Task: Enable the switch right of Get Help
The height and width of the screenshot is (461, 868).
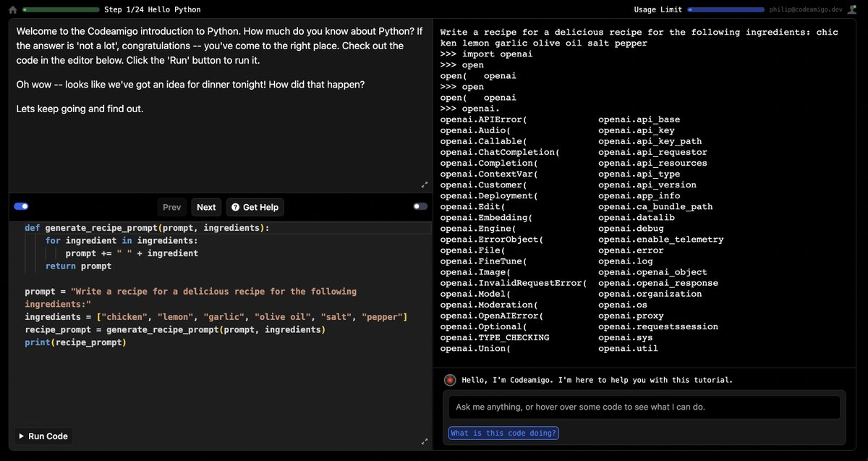Action: 419,206
